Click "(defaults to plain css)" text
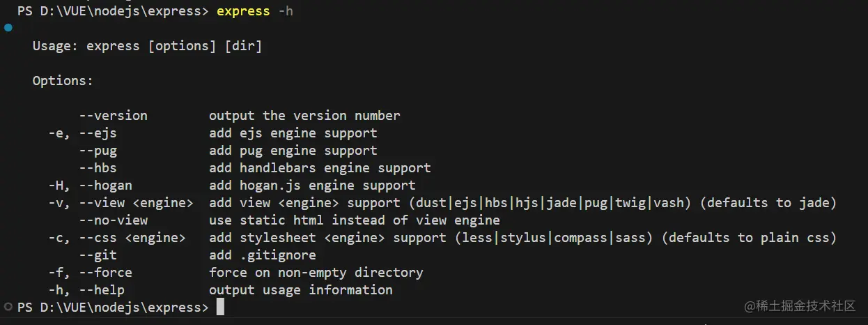Screen dimensions: 868x325 (x=749, y=238)
